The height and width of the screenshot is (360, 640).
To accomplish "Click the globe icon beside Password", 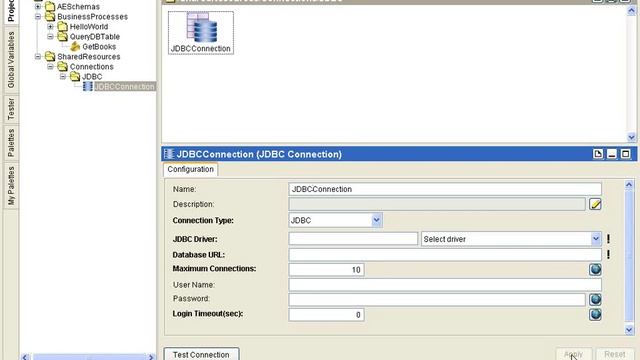I will [595, 300].
